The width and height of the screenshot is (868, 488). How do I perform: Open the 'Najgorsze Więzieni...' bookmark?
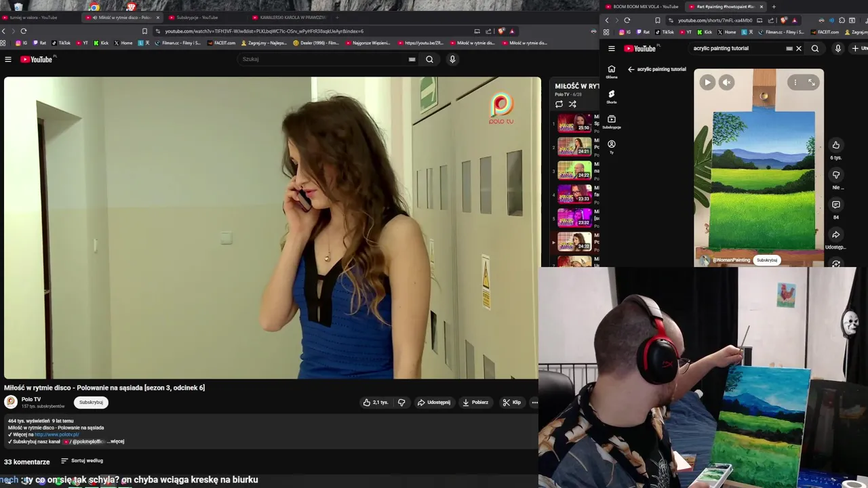[368, 43]
